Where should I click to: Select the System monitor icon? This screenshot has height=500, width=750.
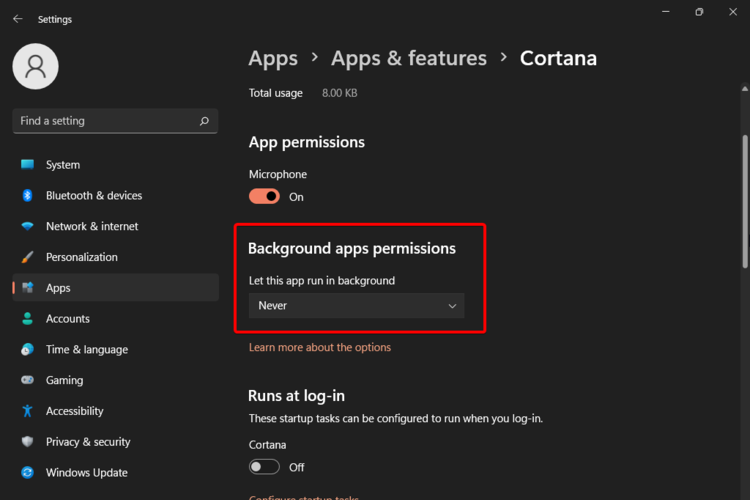pos(27,165)
